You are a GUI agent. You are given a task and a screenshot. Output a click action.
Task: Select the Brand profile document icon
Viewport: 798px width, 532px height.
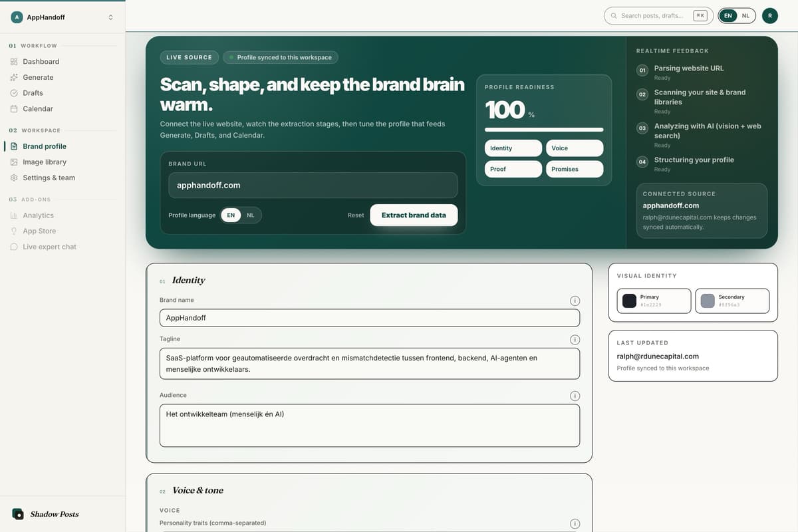coord(14,146)
